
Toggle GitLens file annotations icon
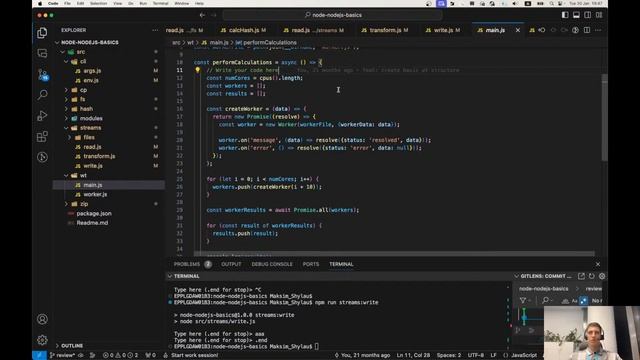coord(575,30)
